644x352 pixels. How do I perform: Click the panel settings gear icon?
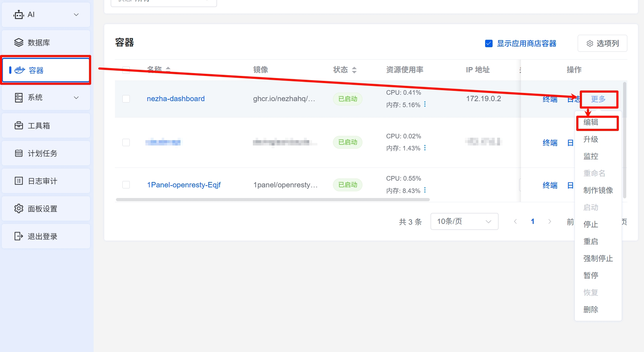19,208
